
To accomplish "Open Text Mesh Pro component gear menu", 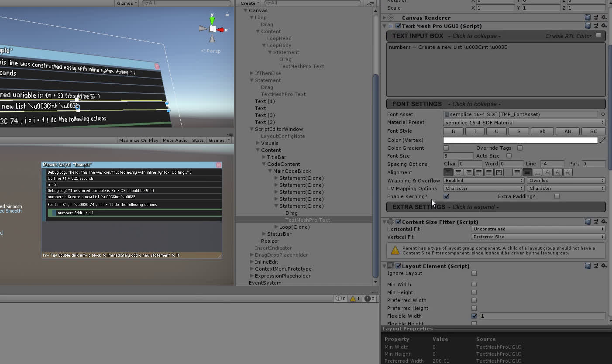I will coord(604,26).
